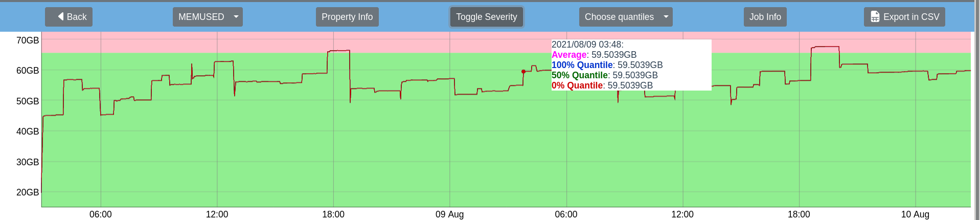Viewport: 980px width, 220px height.
Task: Toggle Severity highlighting on the chart
Action: coord(486,17)
